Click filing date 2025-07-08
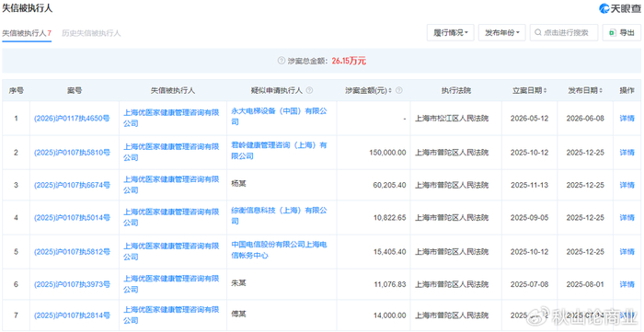Screen dimensions: 644x332 (x=530, y=284)
